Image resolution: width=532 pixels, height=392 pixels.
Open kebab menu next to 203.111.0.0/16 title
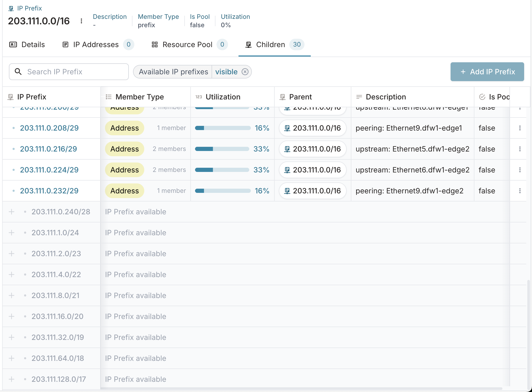[x=81, y=21]
